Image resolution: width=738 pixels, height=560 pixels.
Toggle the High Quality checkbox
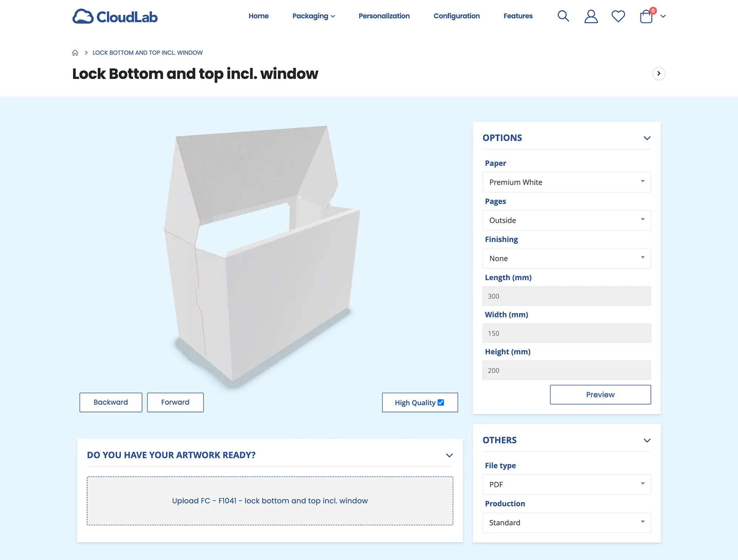coord(441,402)
